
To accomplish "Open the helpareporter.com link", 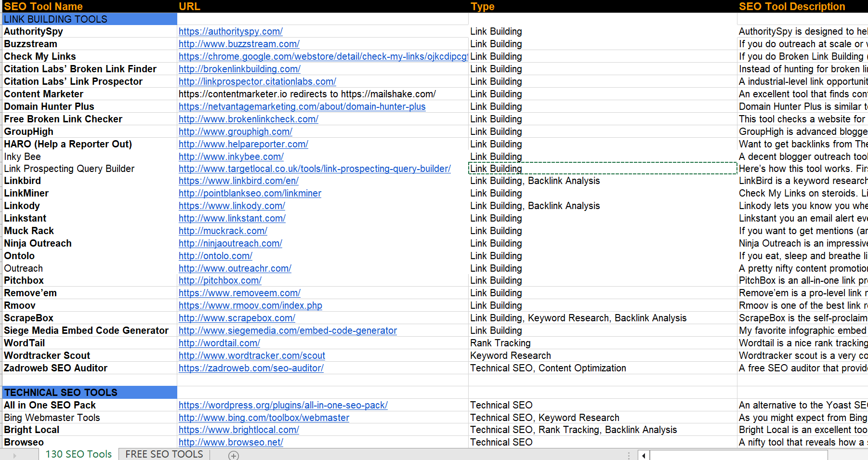I will pos(243,144).
